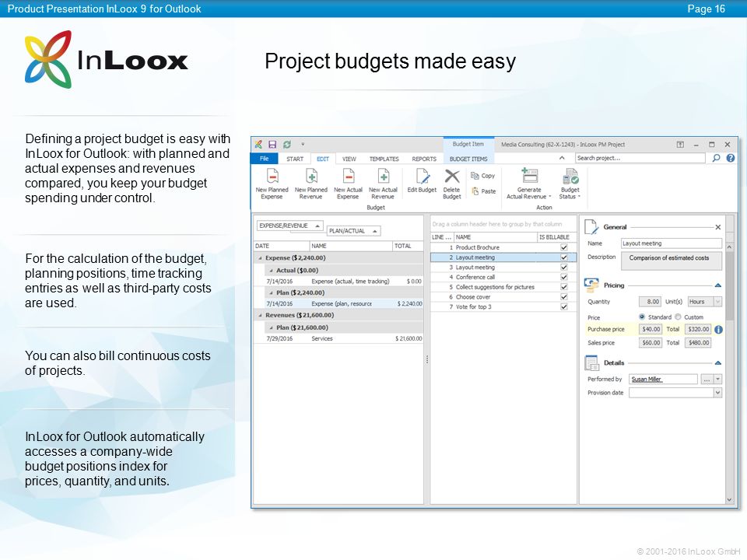Toggle billable checkbox for Product Brochure

tap(564, 247)
